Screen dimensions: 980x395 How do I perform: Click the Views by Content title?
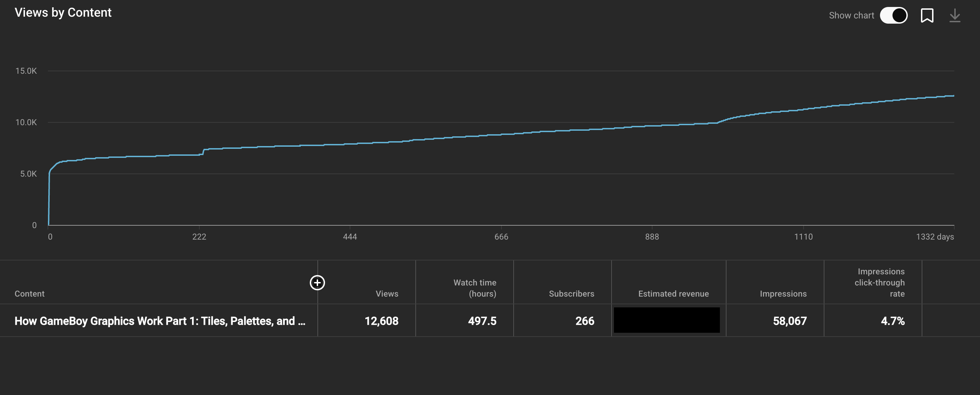click(63, 12)
